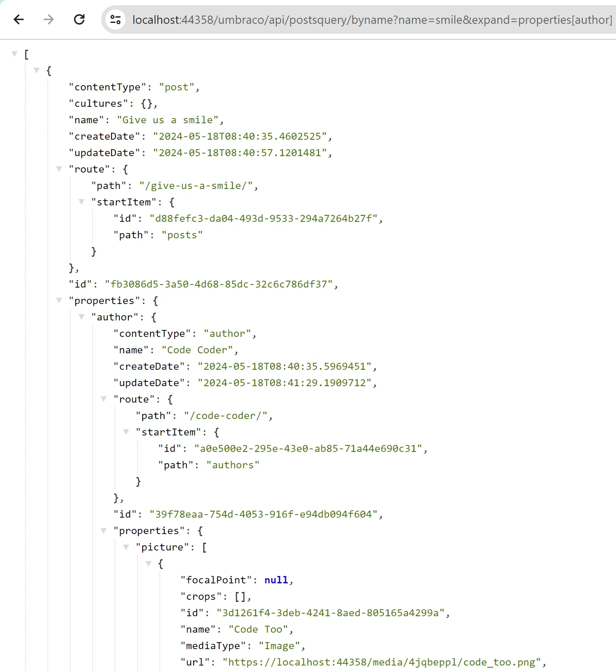
Task: Collapse the picture array
Action: coord(126,547)
